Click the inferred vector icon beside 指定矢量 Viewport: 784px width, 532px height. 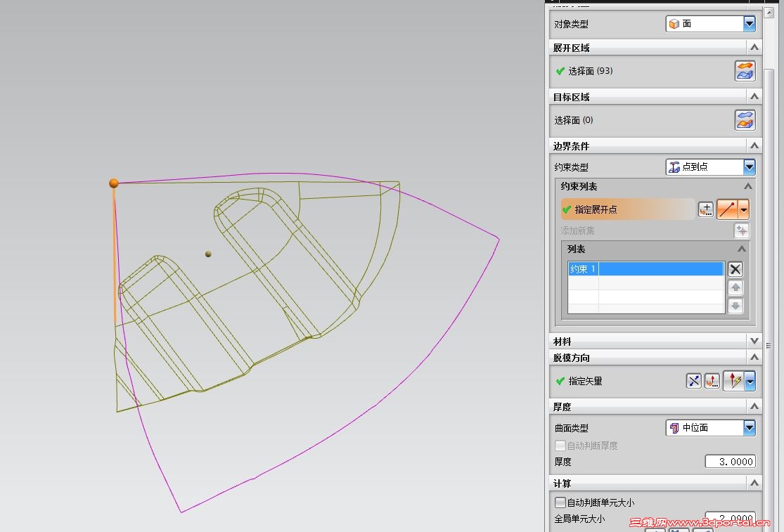[734, 381]
